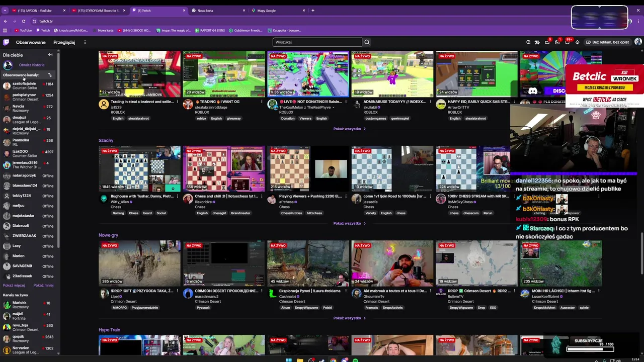Open szeliofícjalnie channel in sidebar
644x362 pixels.
coord(29,85)
